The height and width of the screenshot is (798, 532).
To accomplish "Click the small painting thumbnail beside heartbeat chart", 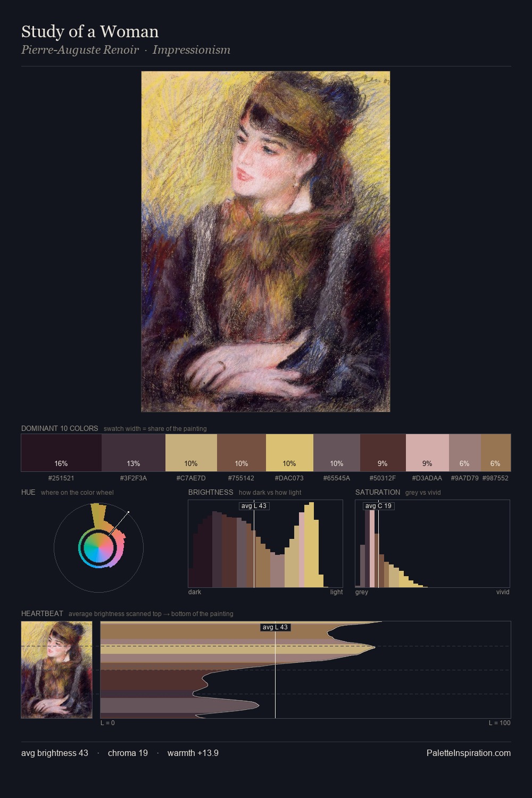I will (56, 670).
